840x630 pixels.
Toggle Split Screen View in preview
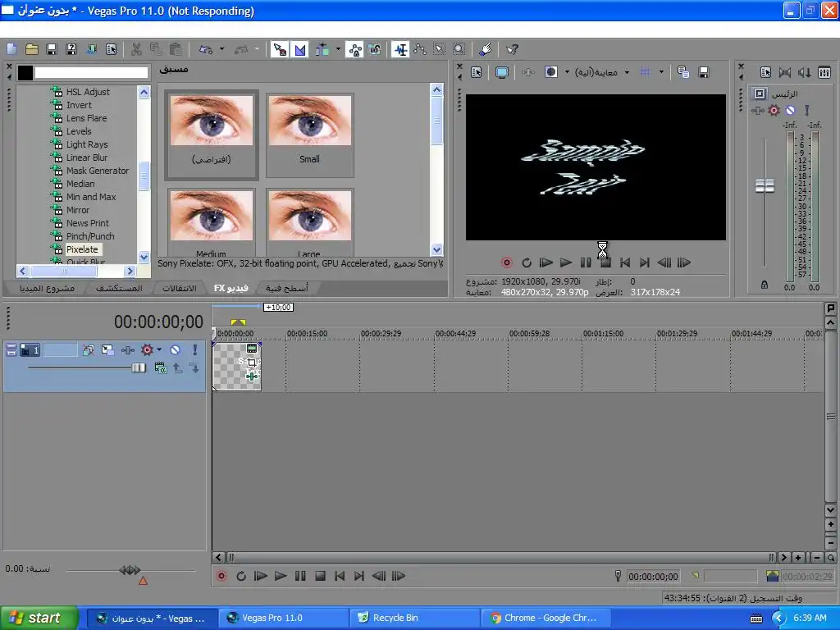[551, 72]
